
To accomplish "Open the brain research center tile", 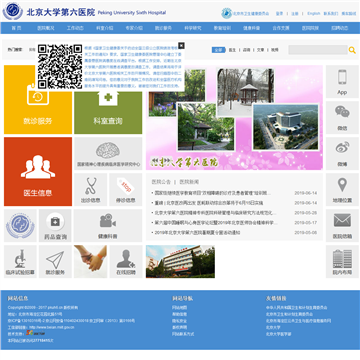I will click(108, 154).
